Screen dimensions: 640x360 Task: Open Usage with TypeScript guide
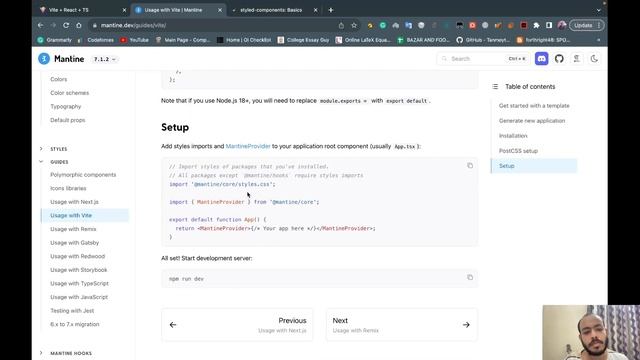[x=80, y=283]
